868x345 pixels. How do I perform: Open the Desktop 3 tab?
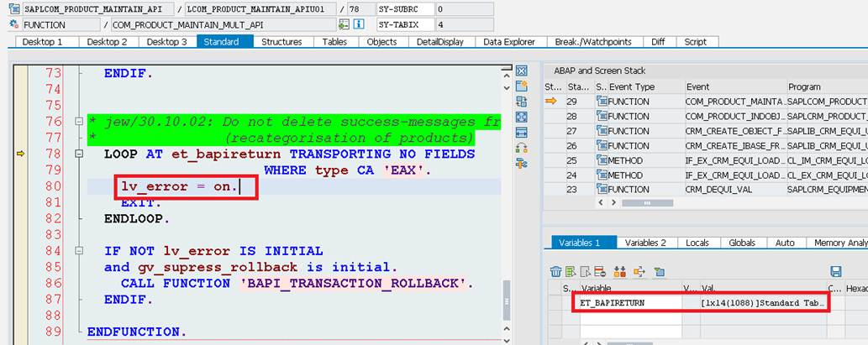point(168,41)
